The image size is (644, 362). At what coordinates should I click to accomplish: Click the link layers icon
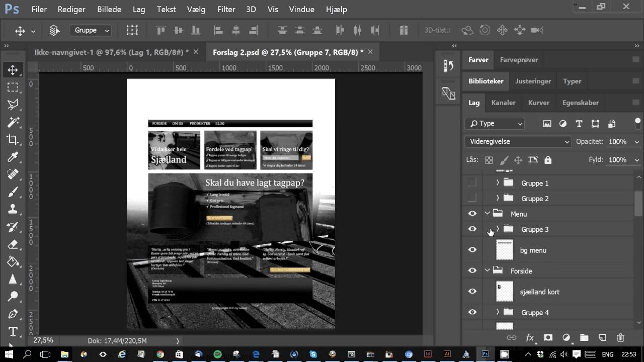coord(511,338)
